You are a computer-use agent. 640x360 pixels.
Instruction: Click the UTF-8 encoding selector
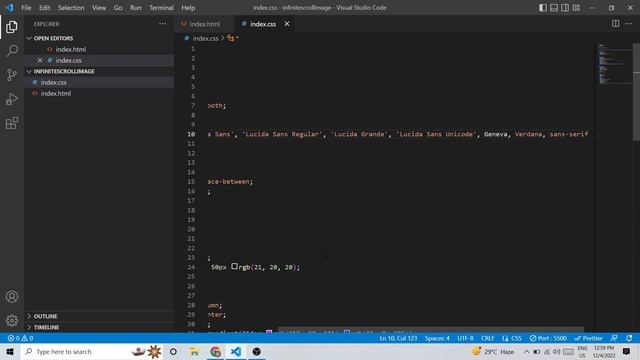click(x=465, y=338)
